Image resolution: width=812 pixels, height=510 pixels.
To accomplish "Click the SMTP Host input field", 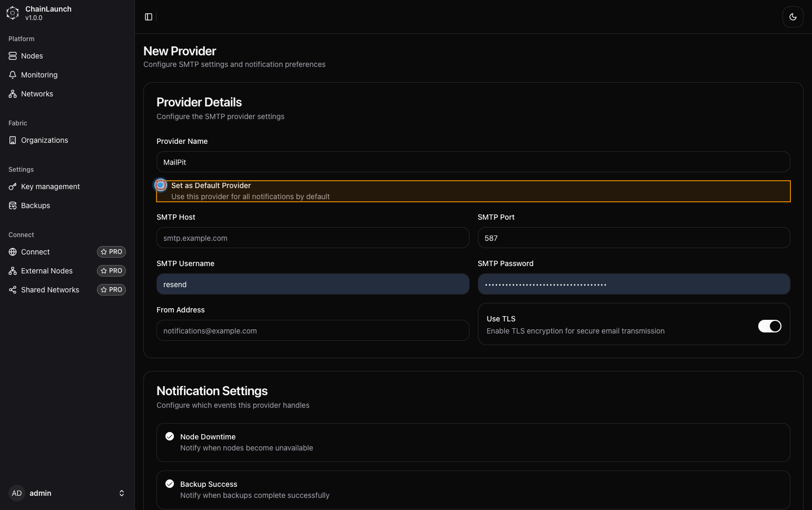I will point(312,238).
